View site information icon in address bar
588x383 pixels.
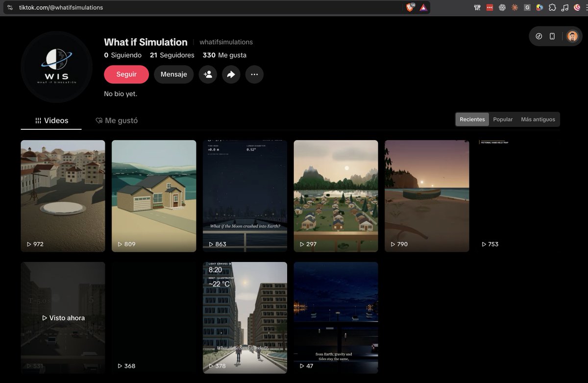click(9, 7)
